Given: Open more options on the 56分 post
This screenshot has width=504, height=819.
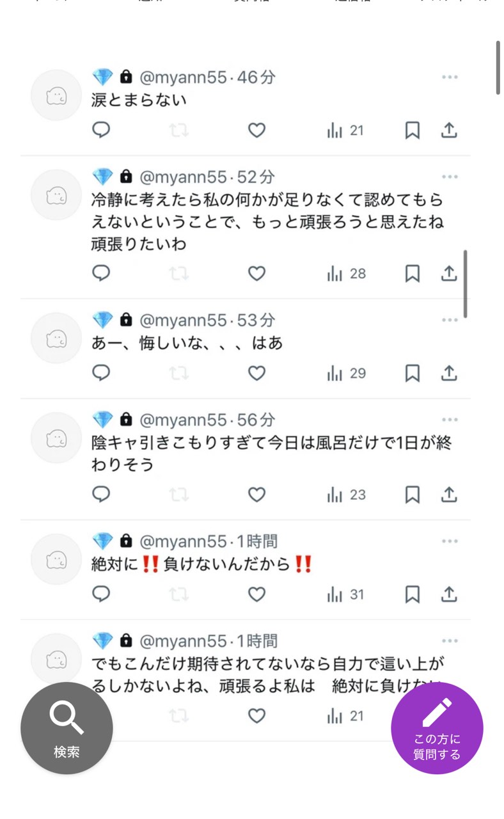Looking at the screenshot, I should pyautogui.click(x=450, y=420).
